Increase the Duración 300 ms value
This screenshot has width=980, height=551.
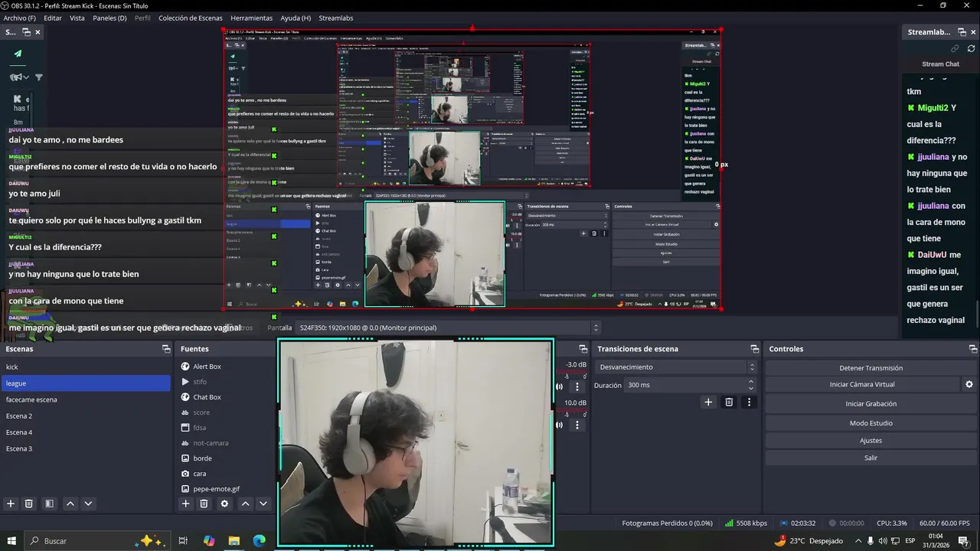[x=750, y=381]
